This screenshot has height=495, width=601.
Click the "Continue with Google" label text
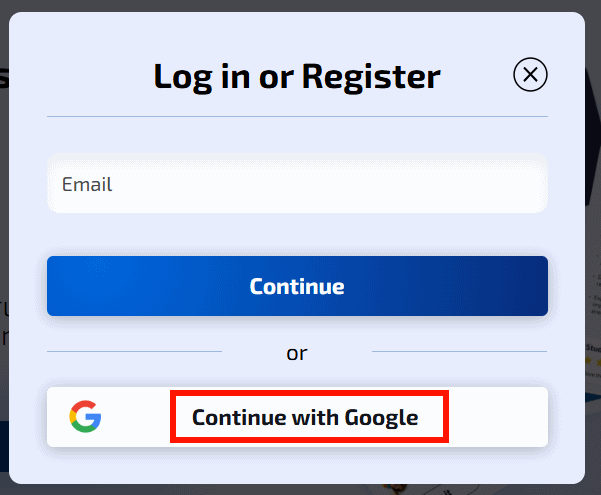click(305, 417)
